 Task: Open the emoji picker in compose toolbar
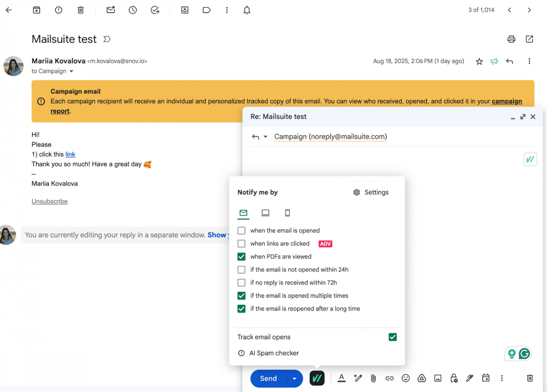point(405,378)
